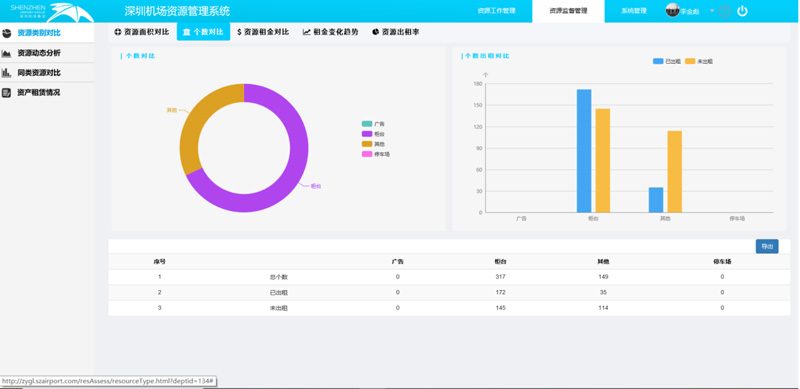Click the 同类资源对比 bar chart icon
The image size is (800, 389).
pyautogui.click(x=7, y=73)
